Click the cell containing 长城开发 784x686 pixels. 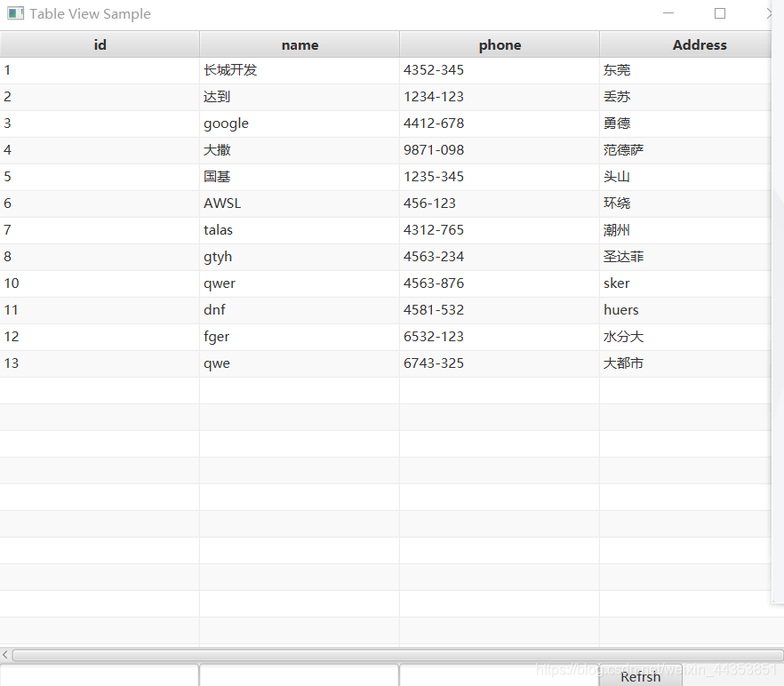pyautogui.click(x=300, y=70)
